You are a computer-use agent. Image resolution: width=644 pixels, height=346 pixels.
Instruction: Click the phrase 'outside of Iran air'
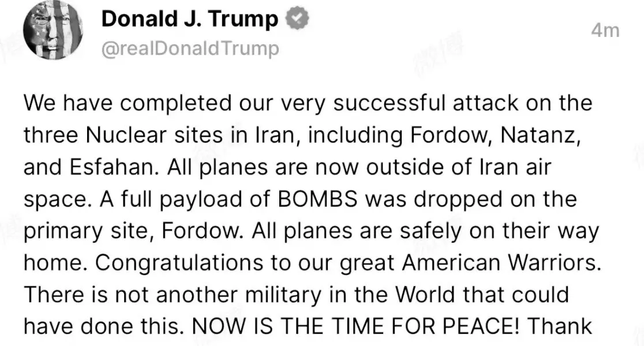point(458,168)
